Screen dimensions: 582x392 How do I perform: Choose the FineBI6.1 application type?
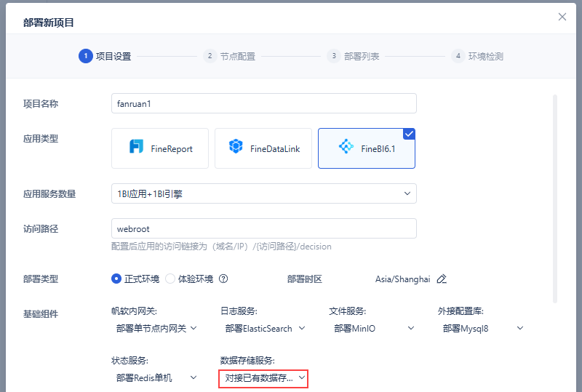coord(367,148)
